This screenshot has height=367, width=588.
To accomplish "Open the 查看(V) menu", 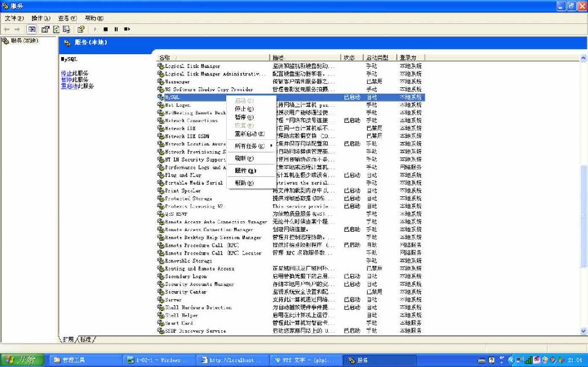I will tap(67, 18).
